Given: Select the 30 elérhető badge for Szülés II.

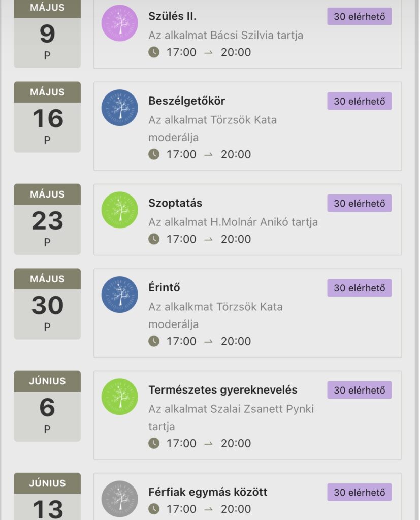Looking at the screenshot, I should [359, 16].
